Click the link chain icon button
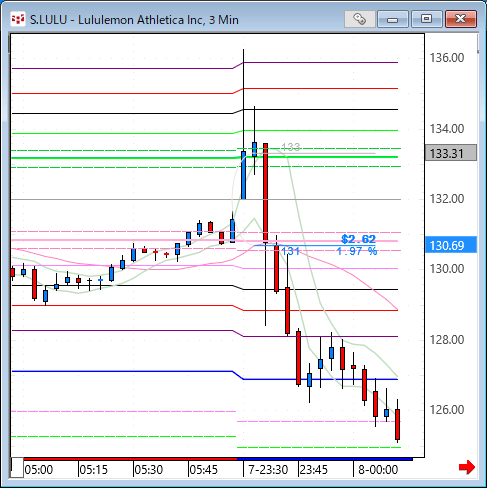This screenshot has height=488, width=487. [x=360, y=19]
